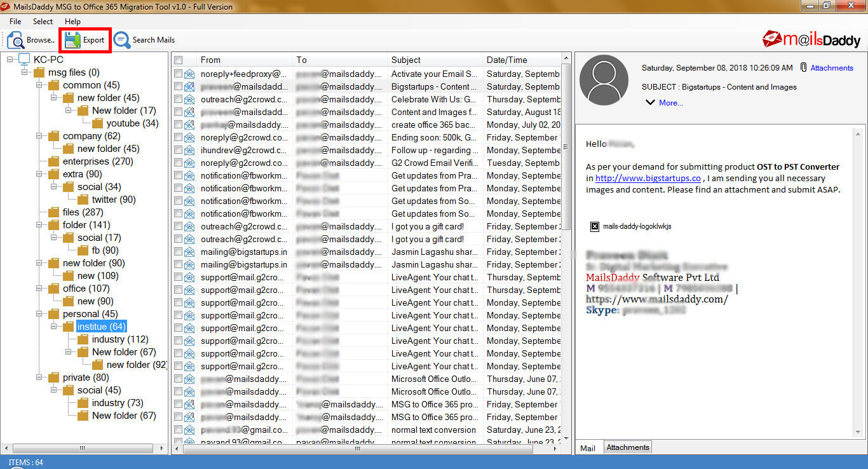Screen dimensions: 868x469
Task: Check the Activate your Email row checkbox
Action: tap(179, 74)
